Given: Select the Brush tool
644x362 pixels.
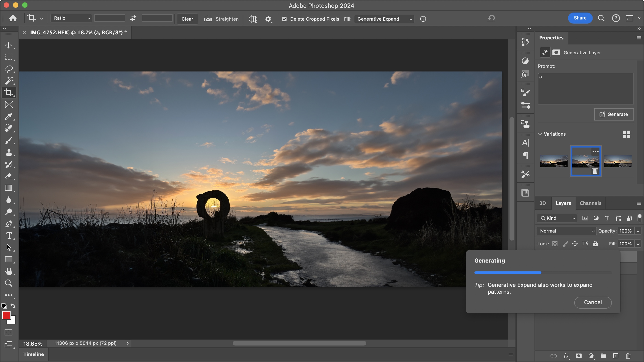Looking at the screenshot, I should pos(9,140).
